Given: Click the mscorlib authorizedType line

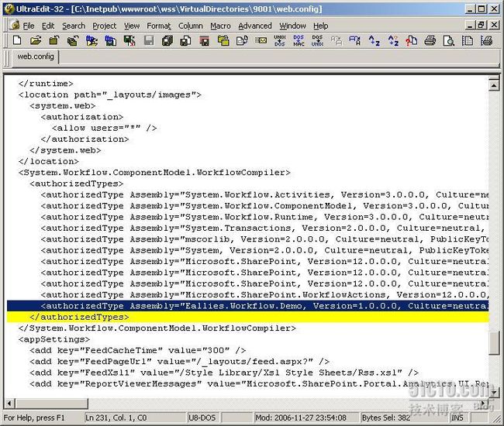Looking at the screenshot, I should point(264,239).
